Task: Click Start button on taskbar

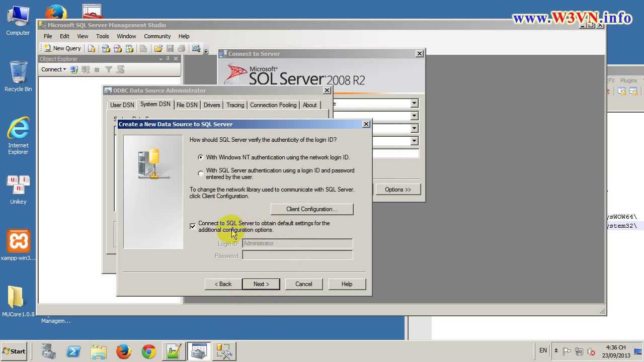Action: click(14, 351)
